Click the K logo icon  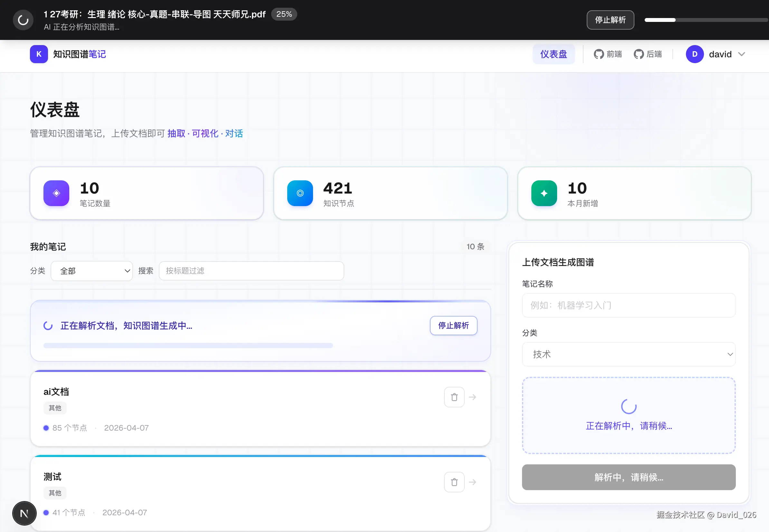39,54
